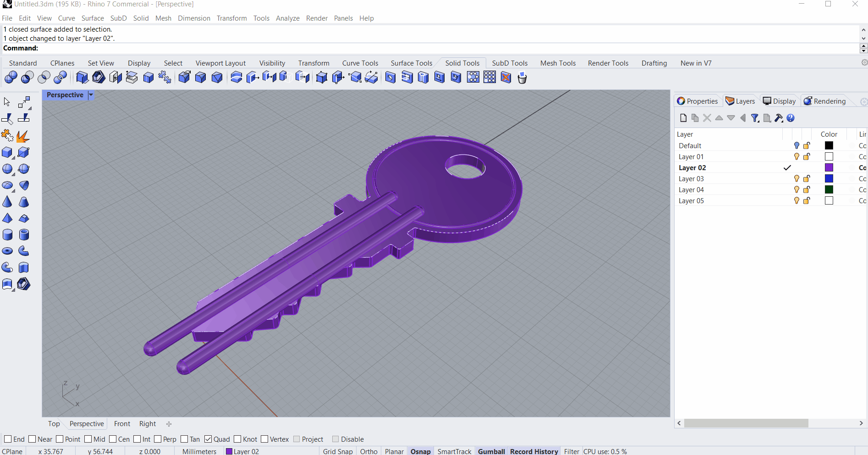
Task: Switch to the Properties panel tab
Action: 698,101
